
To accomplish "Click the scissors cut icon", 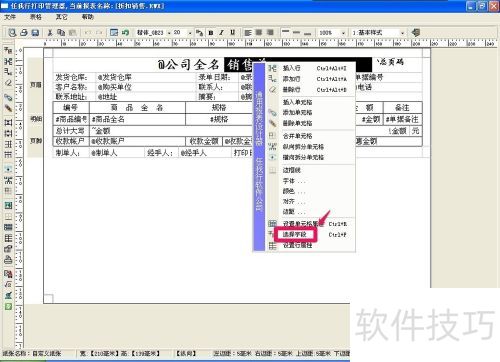I will tap(50, 32).
